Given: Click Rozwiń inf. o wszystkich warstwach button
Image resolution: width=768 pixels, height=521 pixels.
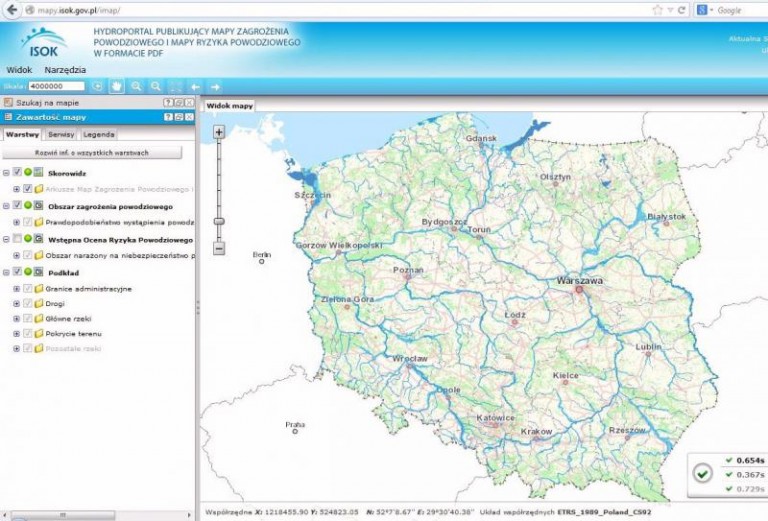Looking at the screenshot, I should coord(92,153).
